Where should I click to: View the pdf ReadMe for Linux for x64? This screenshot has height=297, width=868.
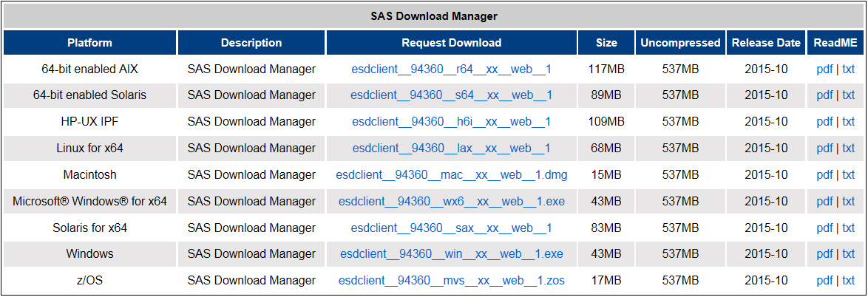click(x=824, y=148)
